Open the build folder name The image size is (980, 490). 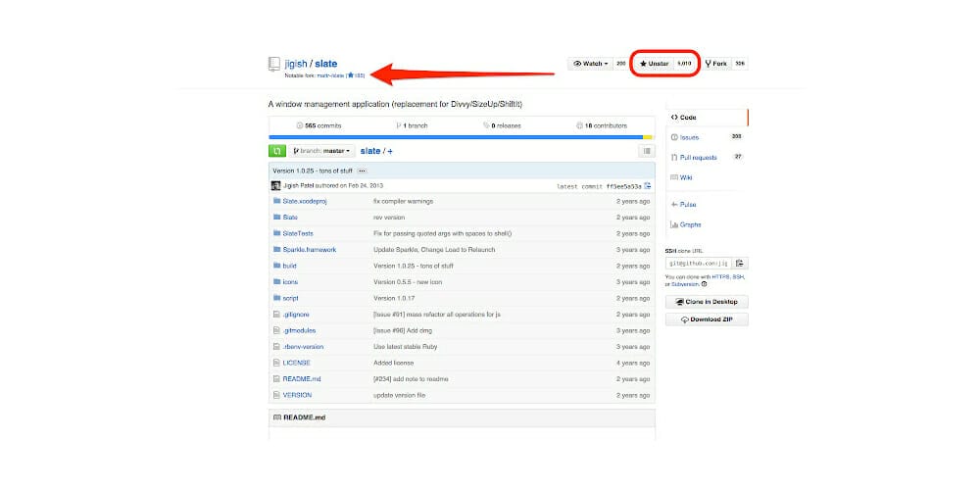pos(289,266)
